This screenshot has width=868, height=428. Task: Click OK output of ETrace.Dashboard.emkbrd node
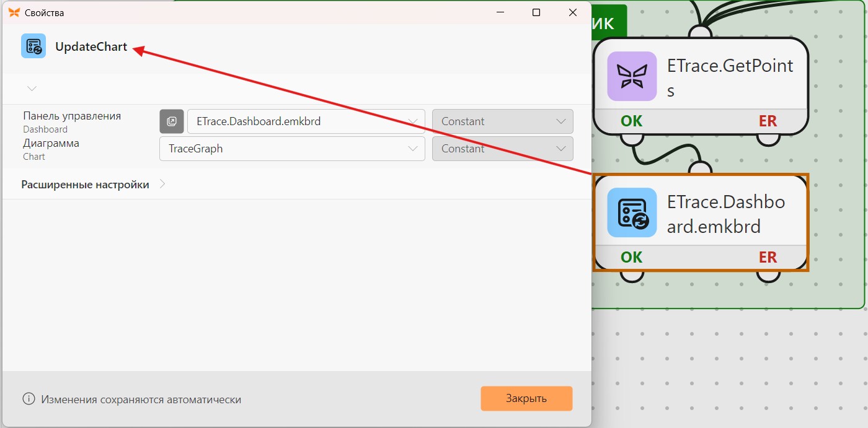point(632,258)
